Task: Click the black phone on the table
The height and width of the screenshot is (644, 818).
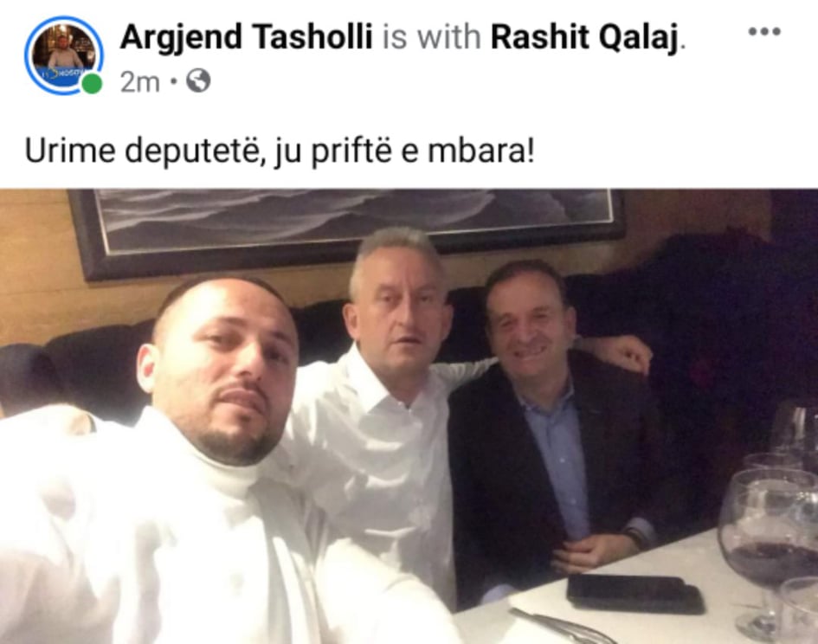Action: point(635,594)
